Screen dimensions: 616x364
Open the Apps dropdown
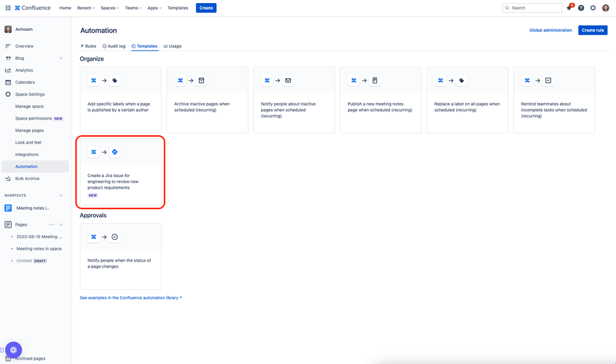click(x=154, y=7)
